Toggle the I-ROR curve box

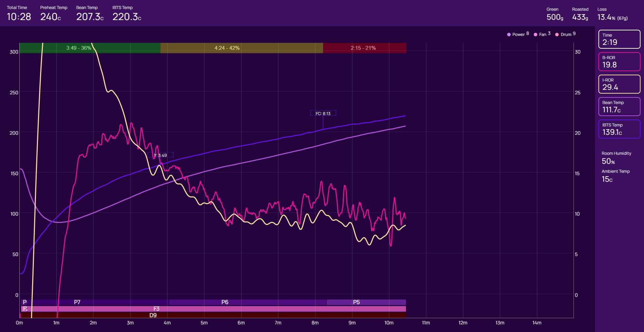tap(619, 84)
